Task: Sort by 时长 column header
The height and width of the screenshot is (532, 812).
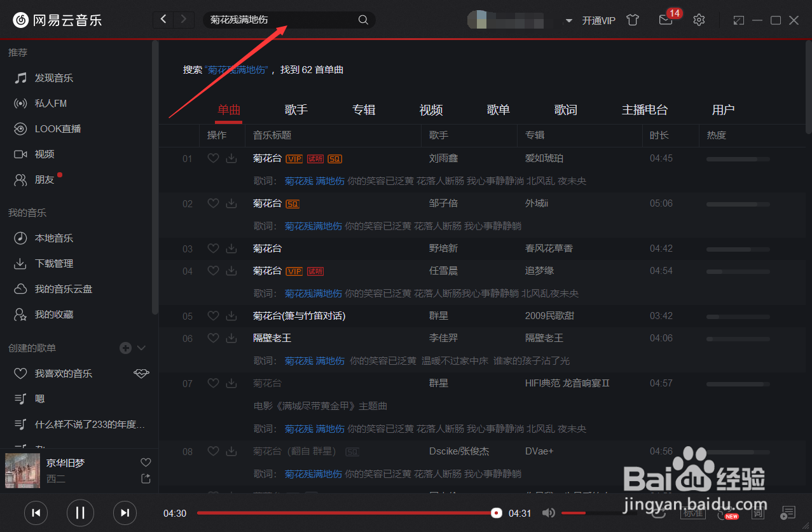Action: [x=659, y=135]
